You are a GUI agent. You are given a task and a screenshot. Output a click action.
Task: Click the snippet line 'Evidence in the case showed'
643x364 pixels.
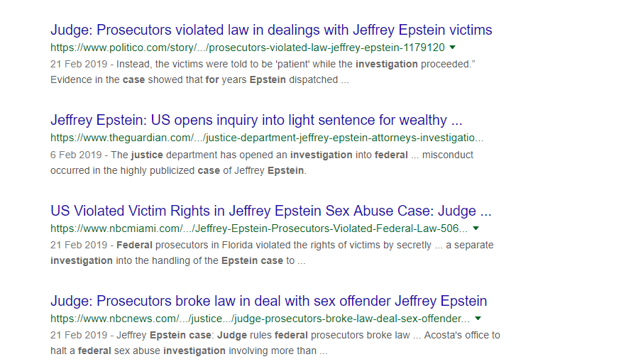[199, 80]
